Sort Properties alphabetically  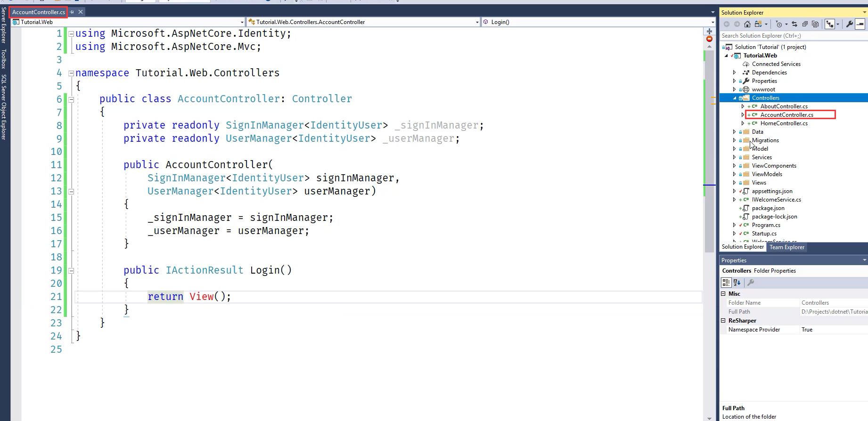(x=737, y=283)
